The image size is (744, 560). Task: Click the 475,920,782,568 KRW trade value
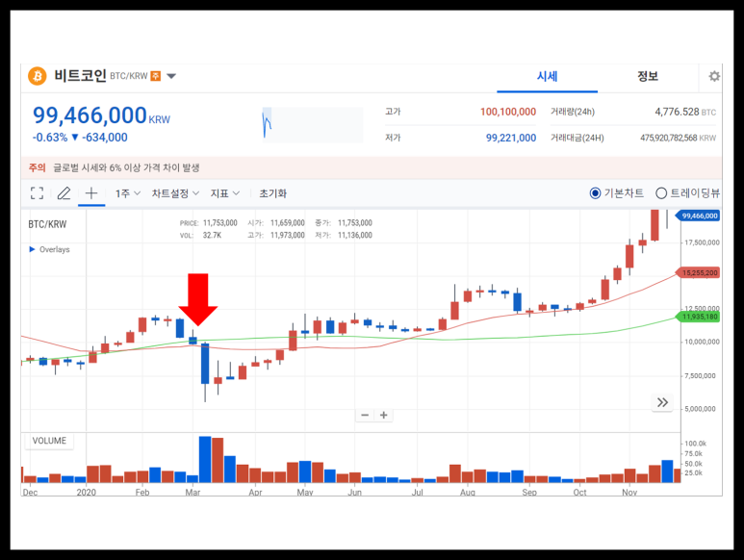click(678, 138)
